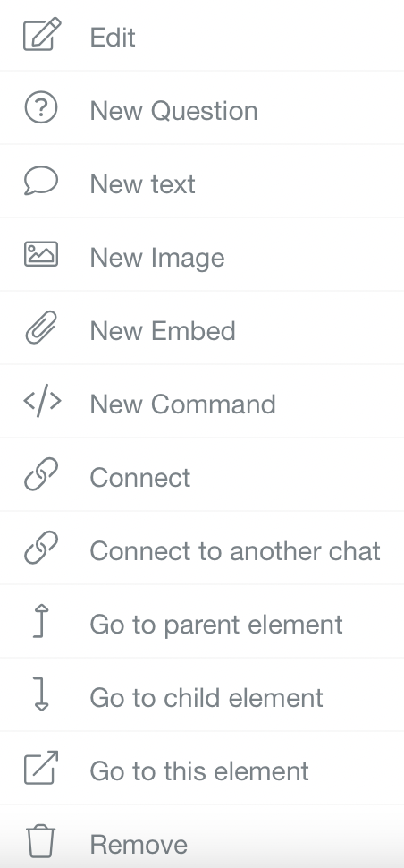
Task: Click the question mark circle icon
Action: (x=41, y=107)
